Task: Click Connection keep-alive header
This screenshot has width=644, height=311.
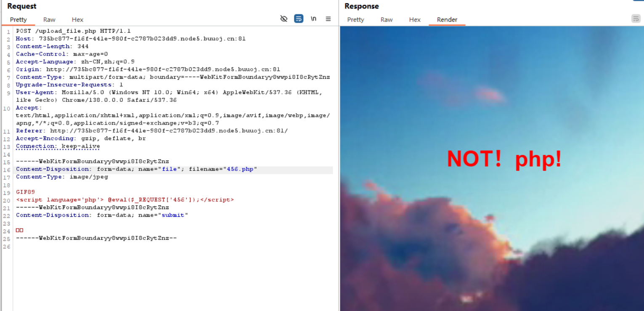Action: click(x=58, y=146)
